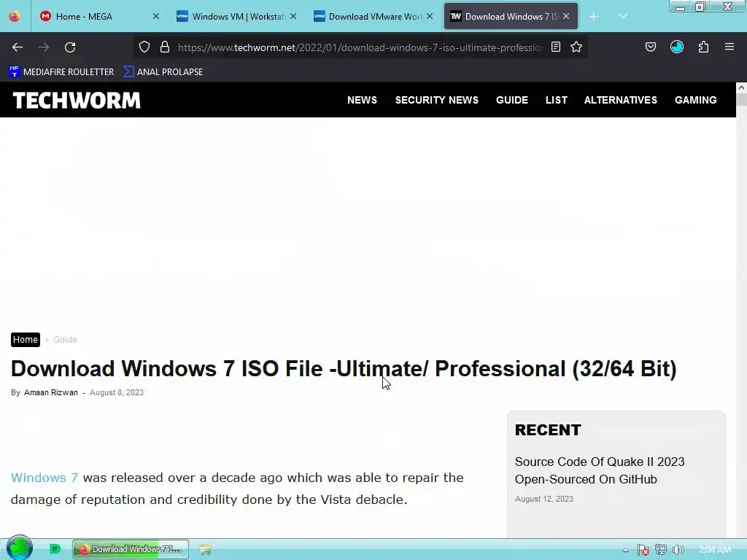Open the file explorer taskbar icon
Viewport: 747px width, 560px height.
205,550
